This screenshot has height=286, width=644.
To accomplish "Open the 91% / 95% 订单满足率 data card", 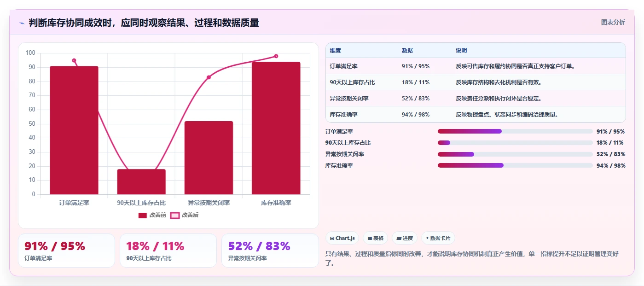I will [66, 251].
